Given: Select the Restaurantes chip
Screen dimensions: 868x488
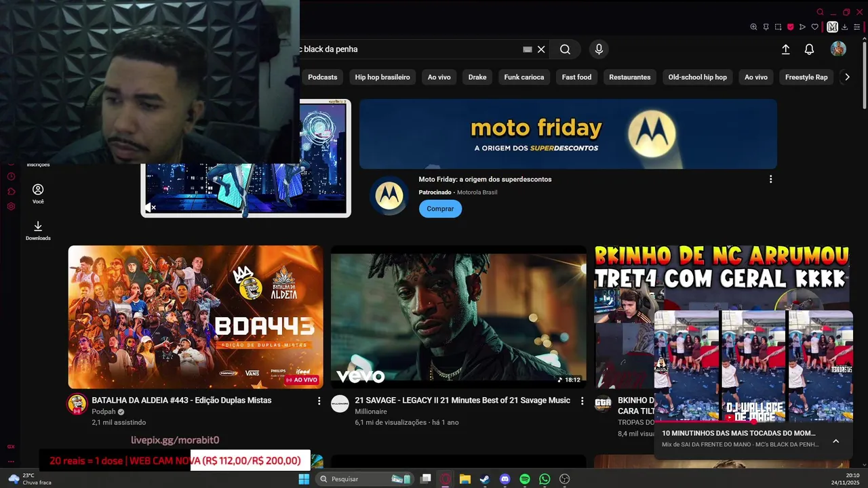Looking at the screenshot, I should click(x=630, y=77).
